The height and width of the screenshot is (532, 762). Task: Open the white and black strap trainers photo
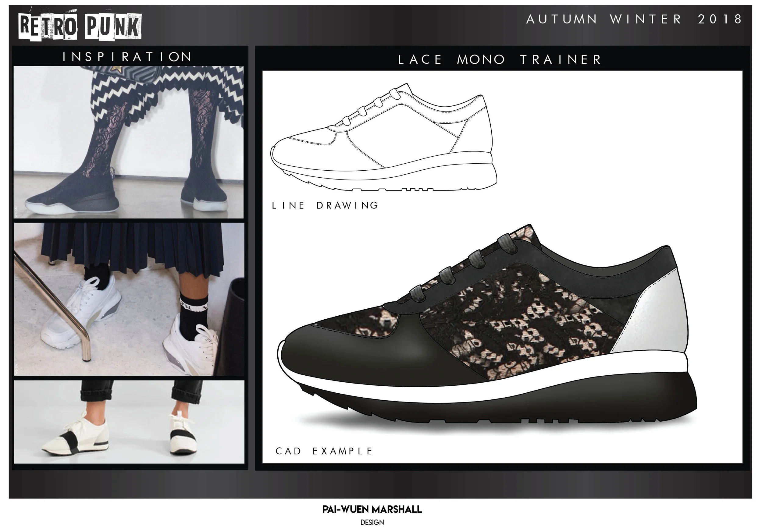tap(129, 422)
